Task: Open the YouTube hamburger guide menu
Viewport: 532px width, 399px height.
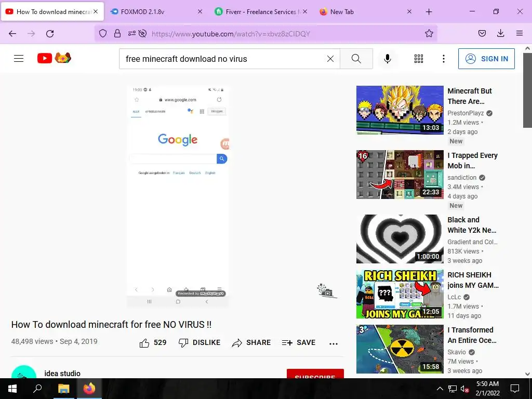Action: (x=19, y=59)
